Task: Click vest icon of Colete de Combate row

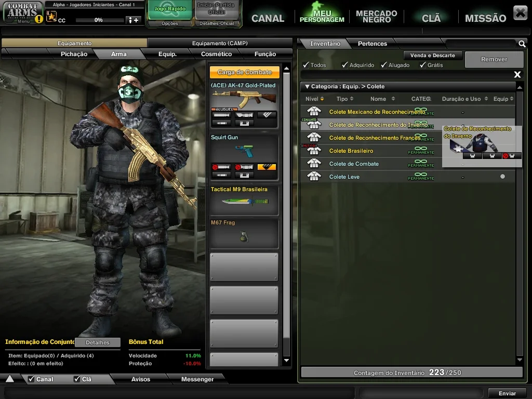Action: pos(314,163)
